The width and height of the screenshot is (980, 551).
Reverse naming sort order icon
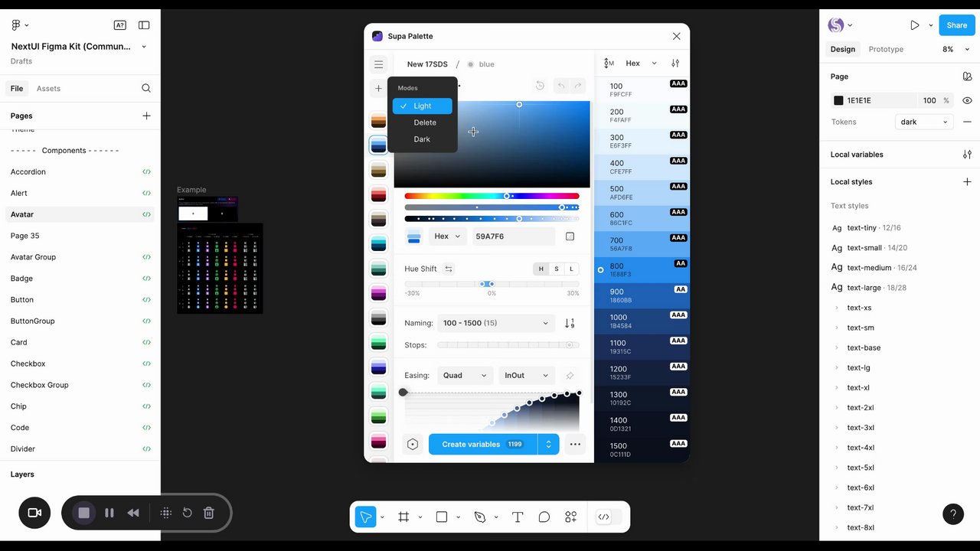[x=570, y=324]
